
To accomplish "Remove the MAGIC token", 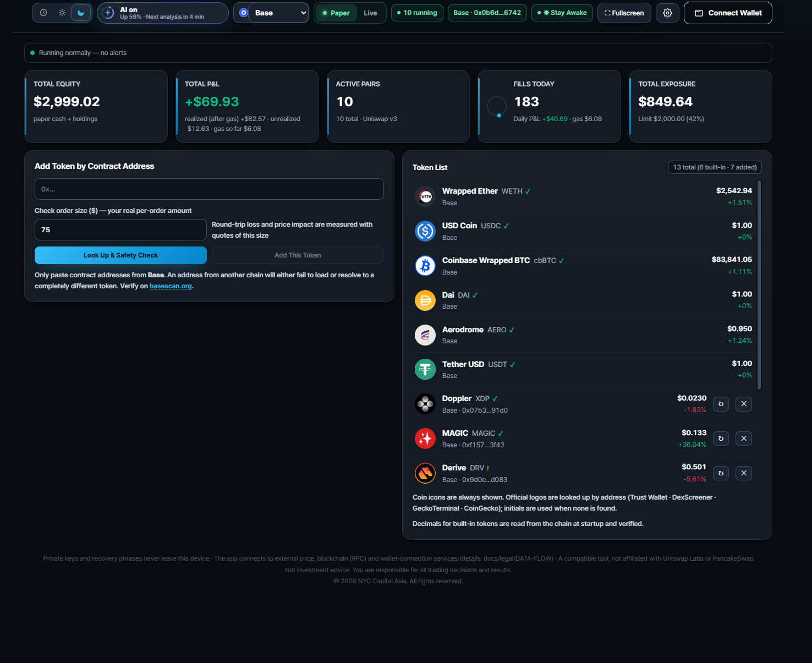I will 744,439.
